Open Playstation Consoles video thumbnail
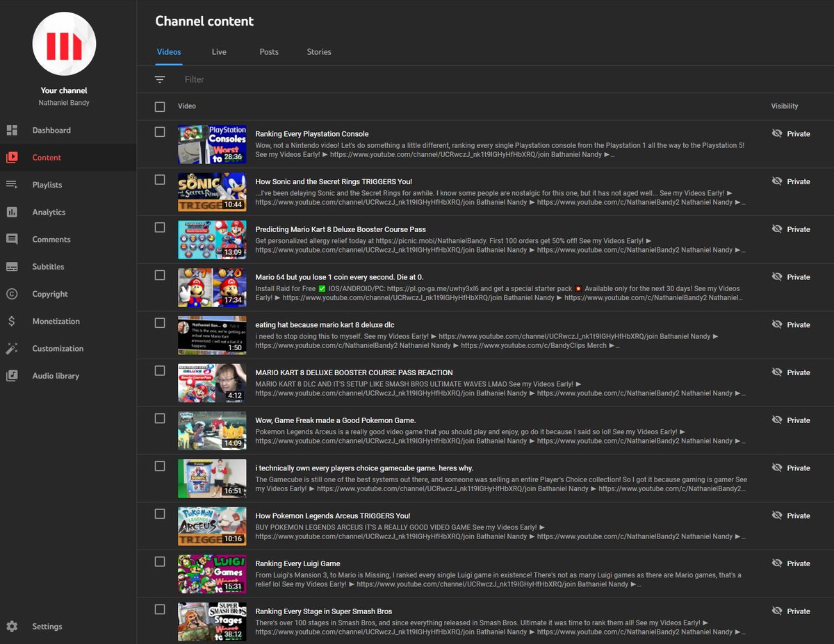The height and width of the screenshot is (644, 834). coord(212,144)
